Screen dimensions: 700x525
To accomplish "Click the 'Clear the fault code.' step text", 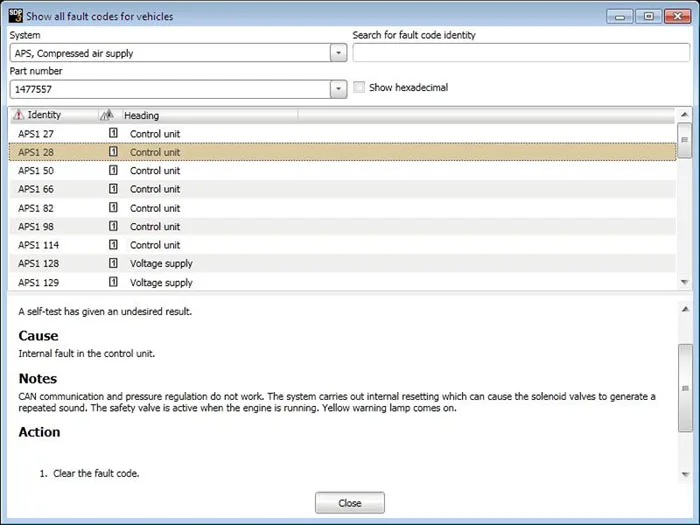I will 96,474.
